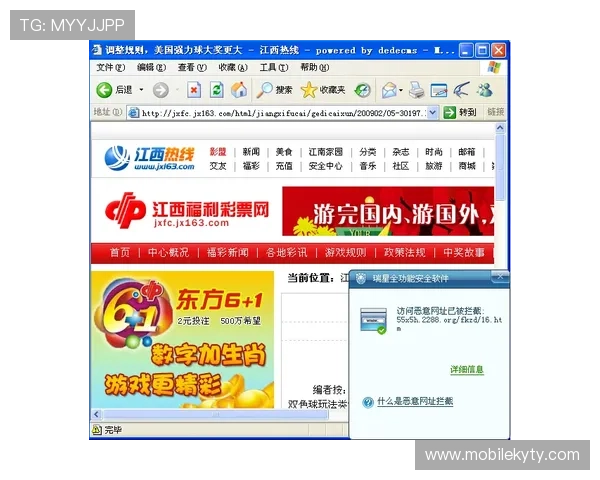The height and width of the screenshot is (480, 600).
Task: Click the History clock icon
Action: click(362, 90)
